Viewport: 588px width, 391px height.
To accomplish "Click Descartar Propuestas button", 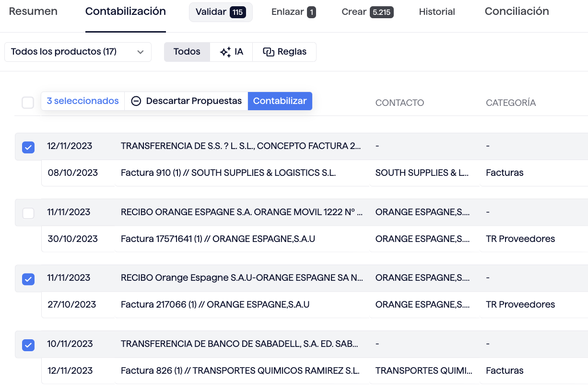I will pyautogui.click(x=186, y=101).
